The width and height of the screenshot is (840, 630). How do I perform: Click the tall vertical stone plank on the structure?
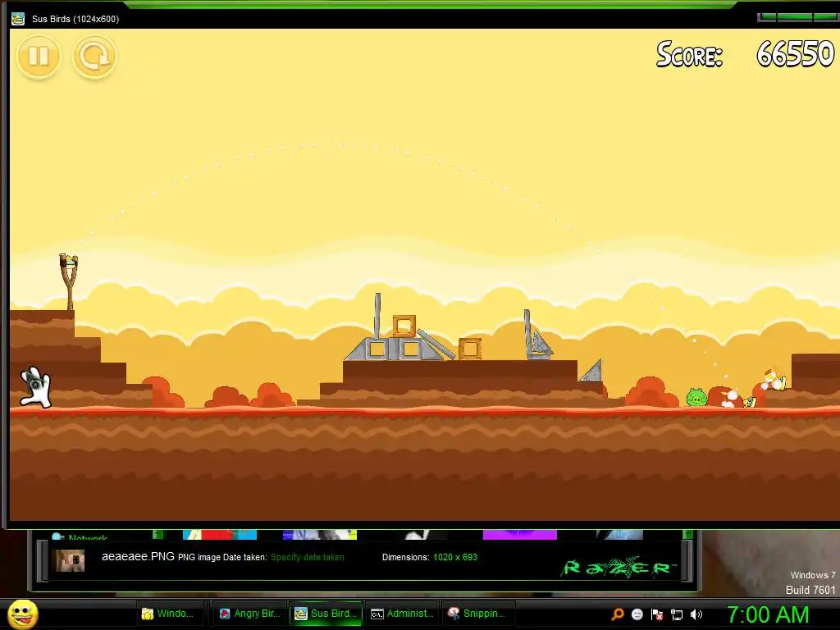pos(377,316)
